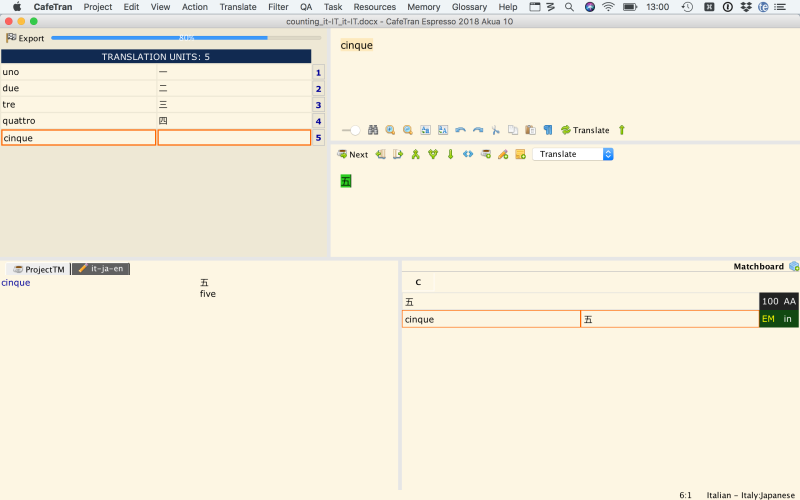Click the scissors Cut icon

click(495, 130)
